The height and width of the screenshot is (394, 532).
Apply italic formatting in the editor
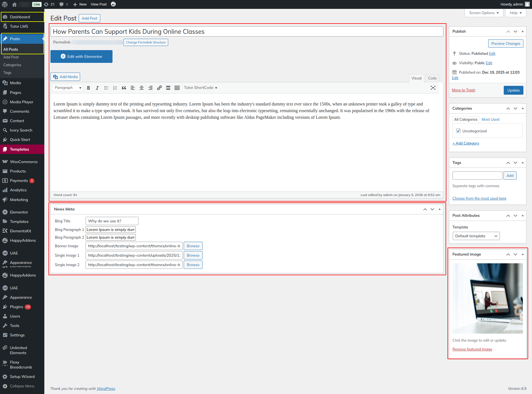(x=97, y=88)
